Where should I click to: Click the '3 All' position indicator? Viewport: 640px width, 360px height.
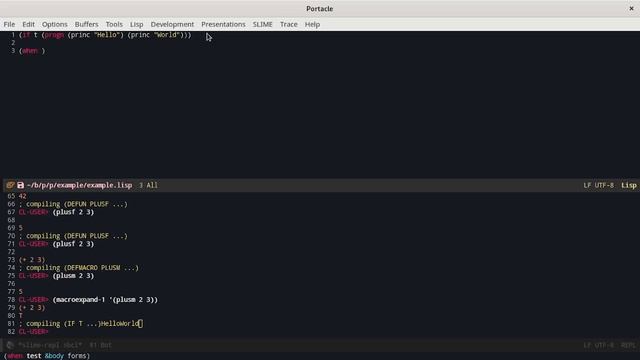click(148, 185)
